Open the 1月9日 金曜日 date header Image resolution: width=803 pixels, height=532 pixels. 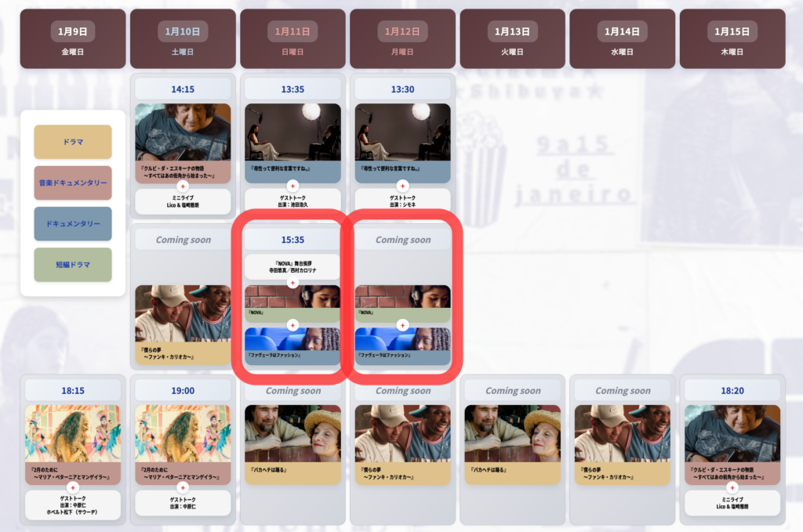[73, 39]
